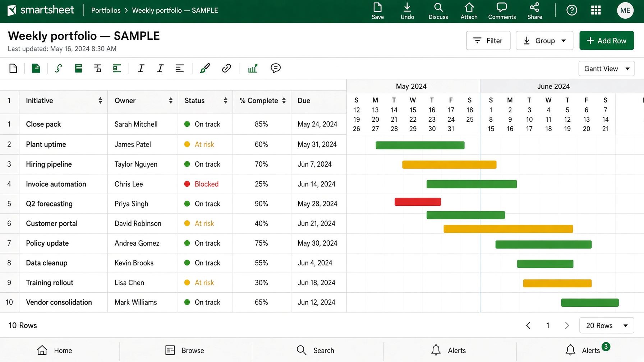This screenshot has height=362, width=644.
Task: Select owner David Robinson cell
Action: (x=143, y=223)
